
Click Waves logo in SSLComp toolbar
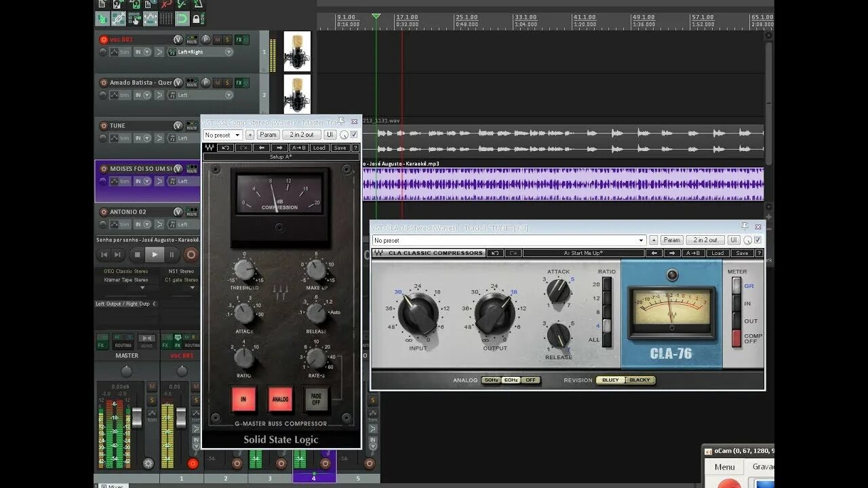coord(210,148)
